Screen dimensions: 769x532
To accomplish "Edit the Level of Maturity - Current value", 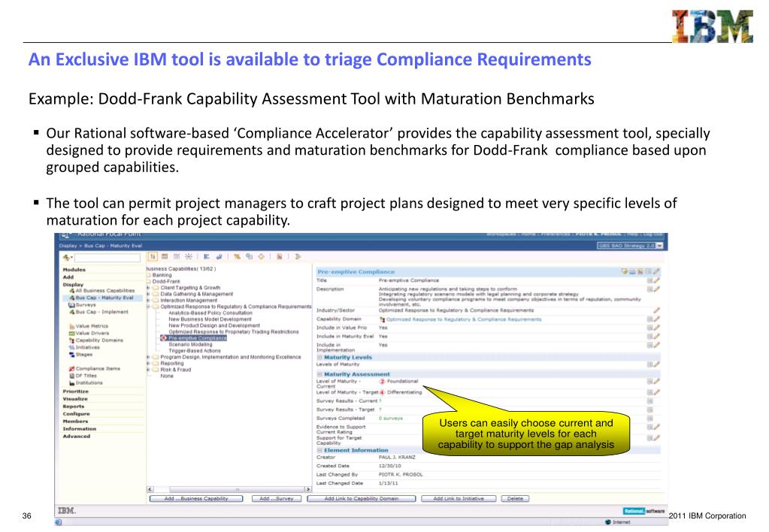I will point(656,381).
